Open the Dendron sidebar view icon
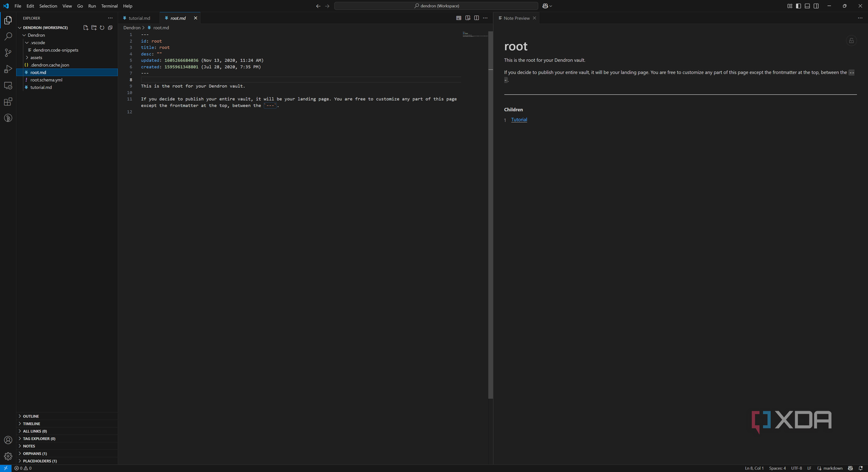Viewport: 868px width, 472px height. tap(8, 118)
